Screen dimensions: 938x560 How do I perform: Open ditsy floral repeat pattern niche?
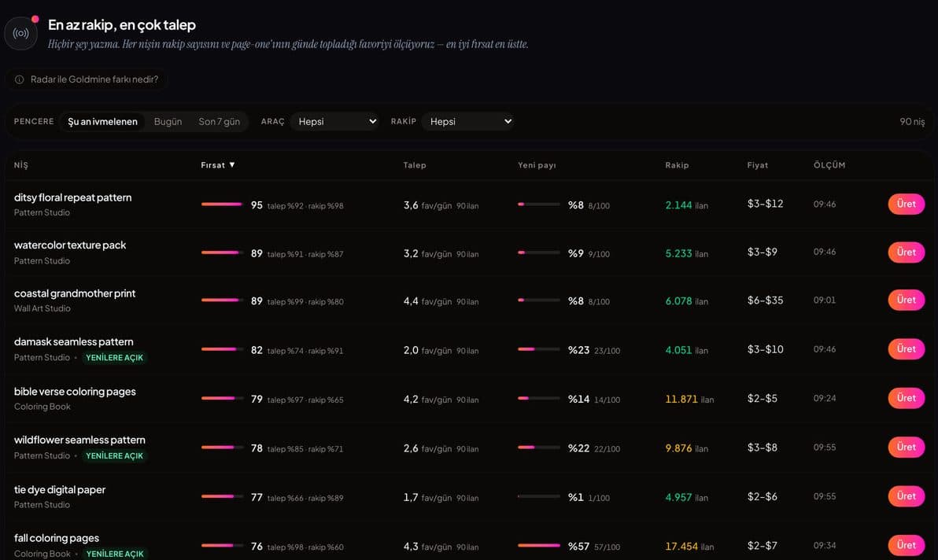(72, 197)
